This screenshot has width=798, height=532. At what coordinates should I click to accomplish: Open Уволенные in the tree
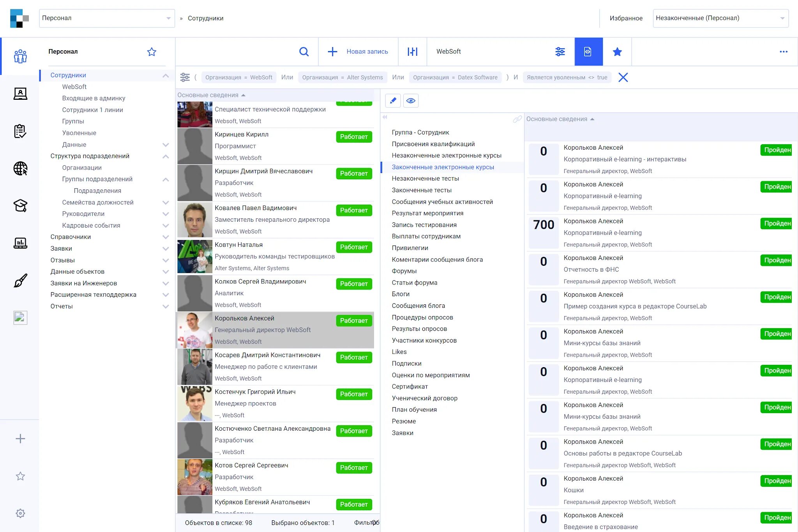[x=79, y=133]
